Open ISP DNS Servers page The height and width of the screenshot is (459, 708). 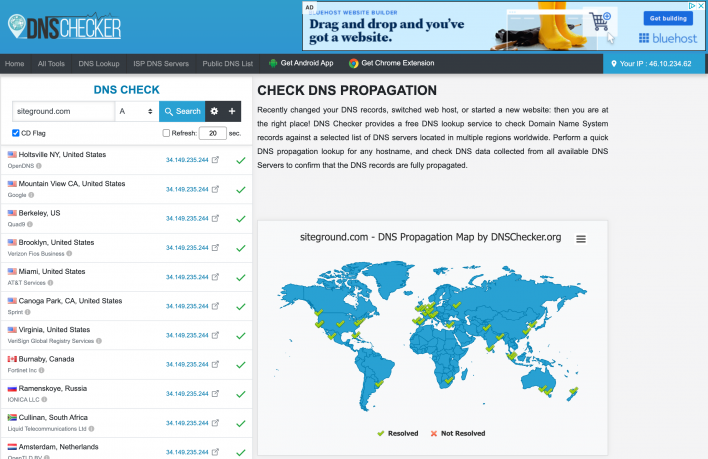click(x=161, y=64)
